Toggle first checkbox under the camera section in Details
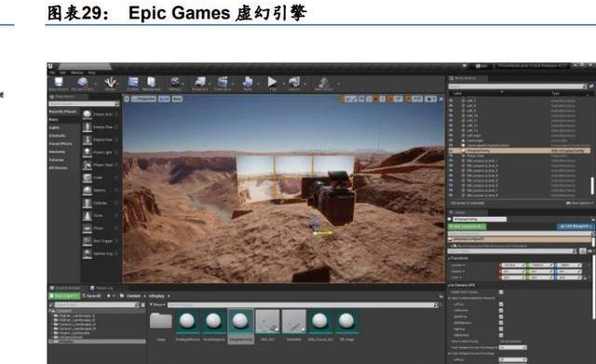The width and height of the screenshot is (596, 364). (x=501, y=291)
